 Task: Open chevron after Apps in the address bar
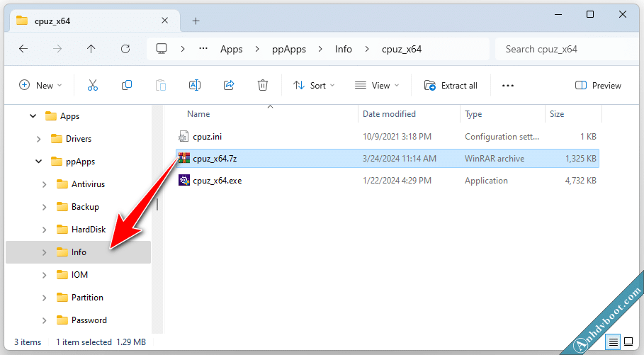coord(257,49)
